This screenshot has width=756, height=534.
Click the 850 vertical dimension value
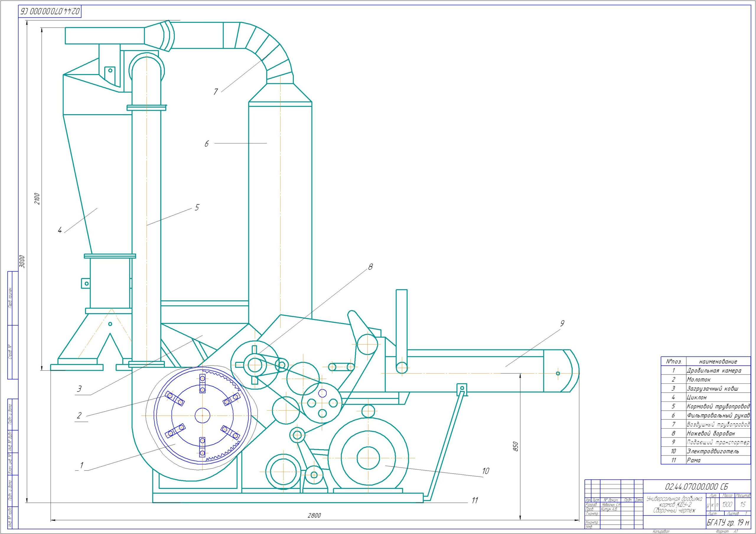tap(516, 446)
